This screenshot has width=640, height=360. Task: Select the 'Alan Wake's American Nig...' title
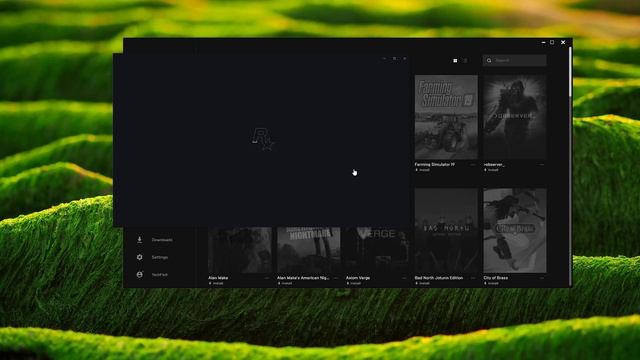tap(303, 278)
